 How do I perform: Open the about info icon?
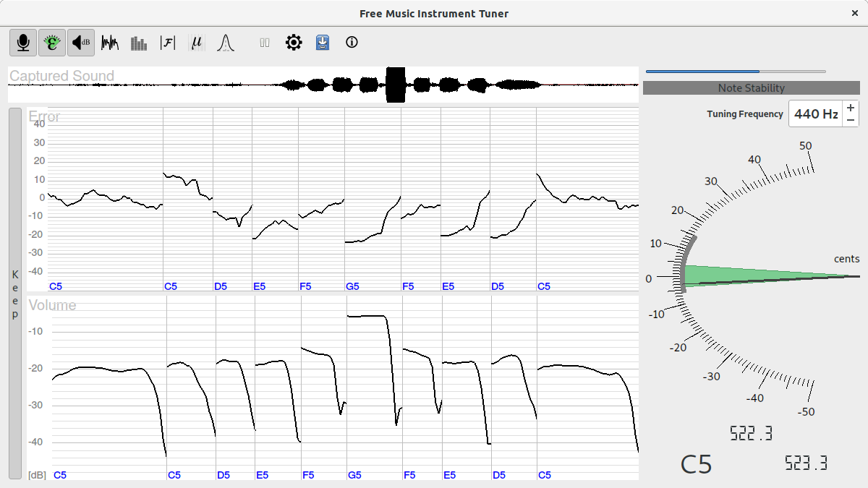click(352, 43)
